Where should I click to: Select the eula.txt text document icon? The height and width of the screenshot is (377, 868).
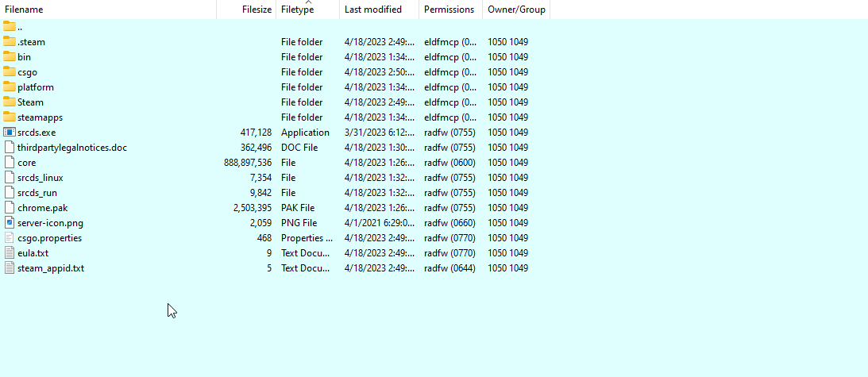pyautogui.click(x=10, y=252)
